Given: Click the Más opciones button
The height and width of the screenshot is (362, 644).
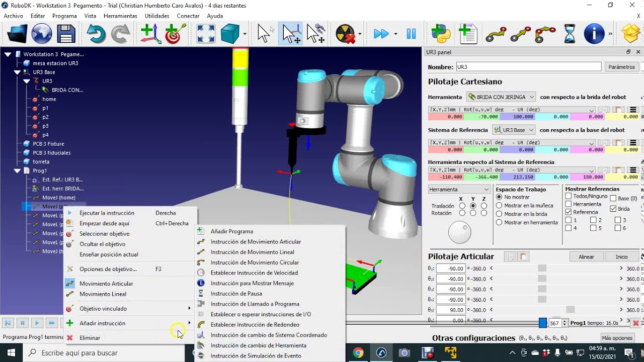Looking at the screenshot, I should [x=617, y=338].
